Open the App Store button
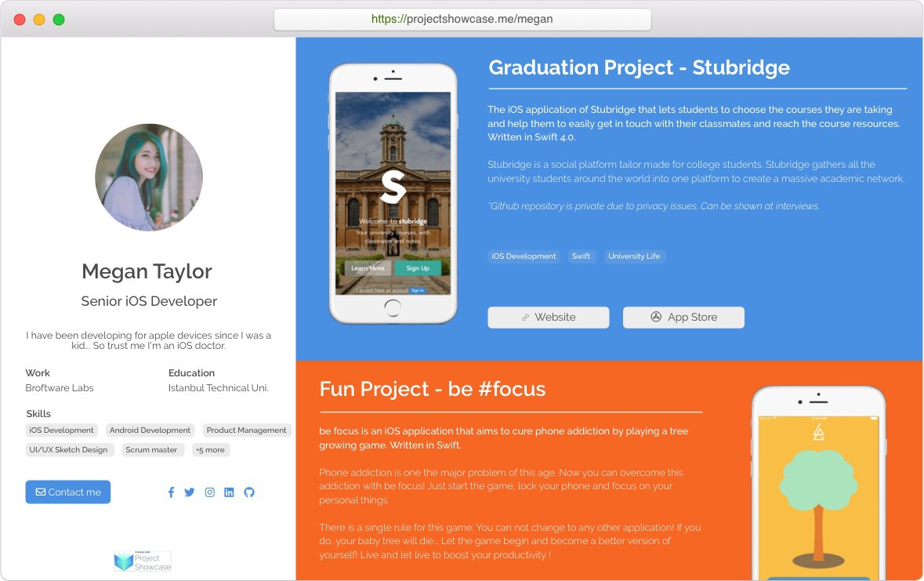The image size is (924, 581). (683, 318)
